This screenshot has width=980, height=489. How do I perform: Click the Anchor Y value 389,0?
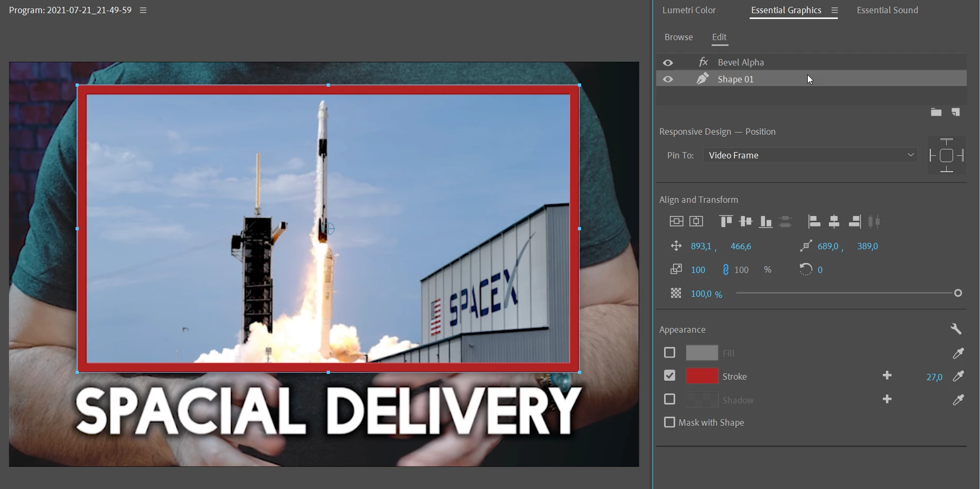click(867, 246)
